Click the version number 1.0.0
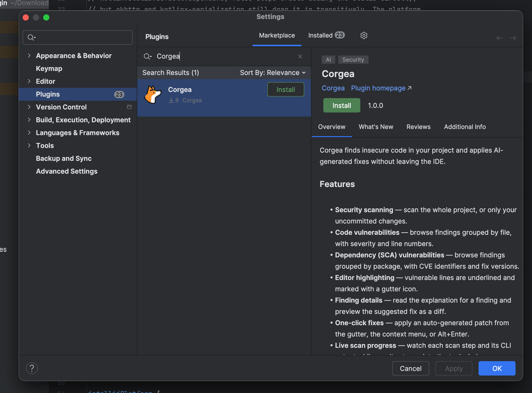This screenshot has width=532, height=393. pyautogui.click(x=375, y=106)
